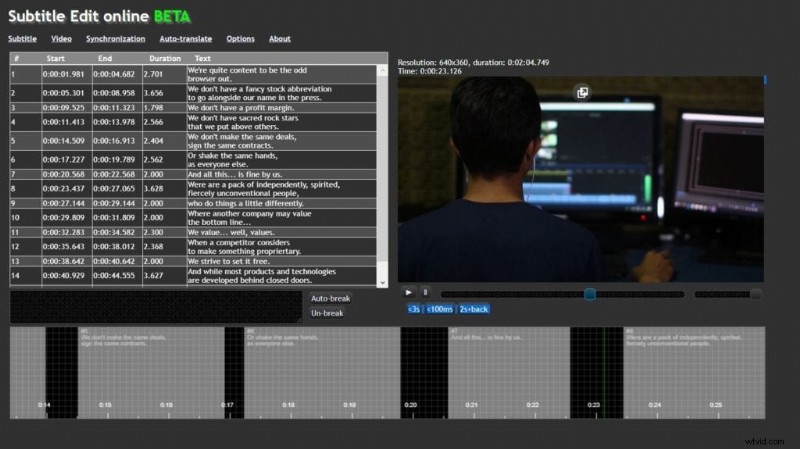Viewport: 800px width, 449px height.
Task: Click the Un-break button
Action: (327, 313)
